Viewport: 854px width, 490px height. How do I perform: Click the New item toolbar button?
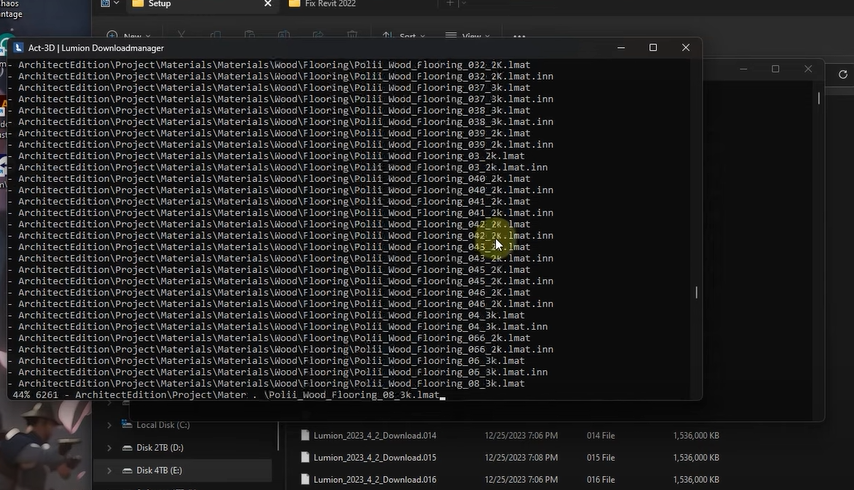pyautogui.click(x=125, y=36)
